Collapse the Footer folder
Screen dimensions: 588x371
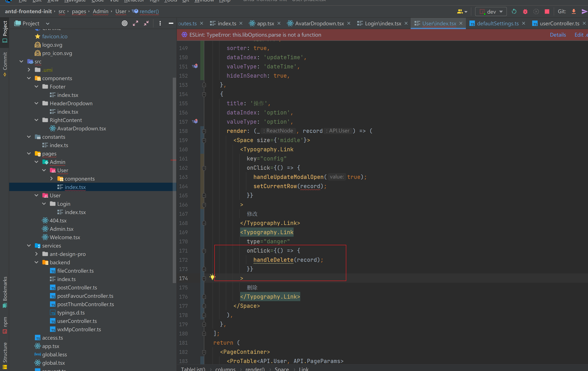point(37,86)
